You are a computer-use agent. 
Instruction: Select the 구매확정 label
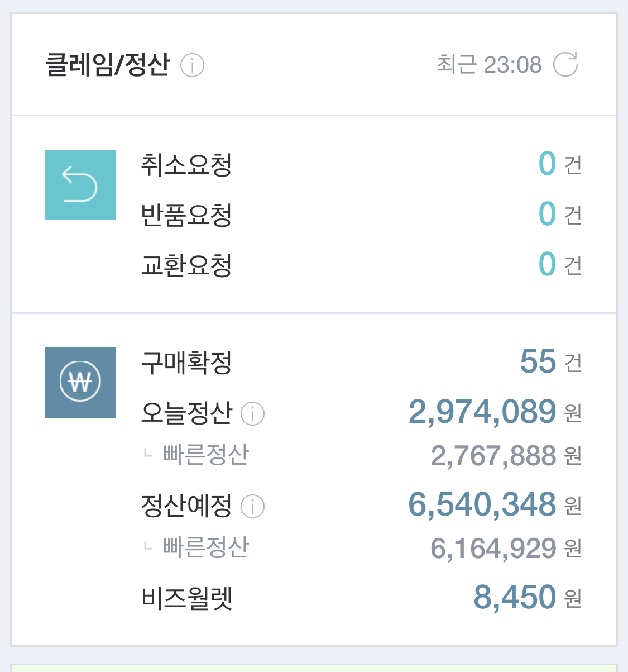[x=186, y=363]
